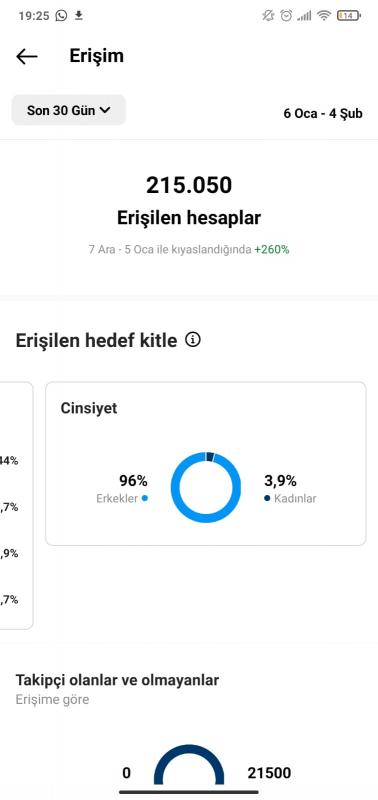This screenshot has width=378, height=800.
Task: Tap the download icon in status bar
Action: pyautogui.click(x=79, y=16)
